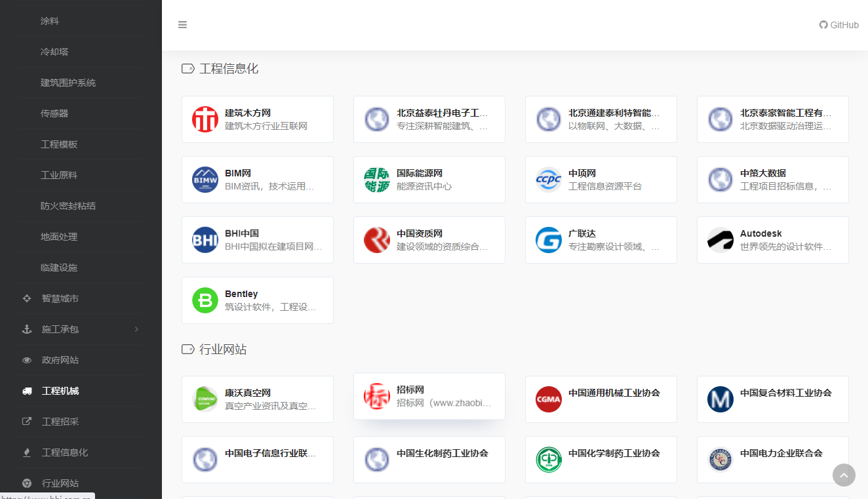Select 地面处理 in the sidebar
The width and height of the screenshot is (868, 499).
tap(59, 237)
